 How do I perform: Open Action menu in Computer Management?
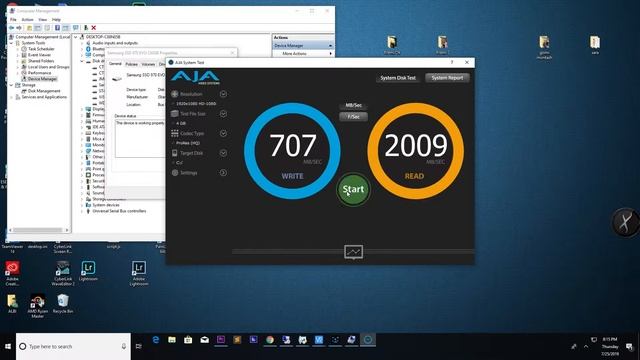27,20
